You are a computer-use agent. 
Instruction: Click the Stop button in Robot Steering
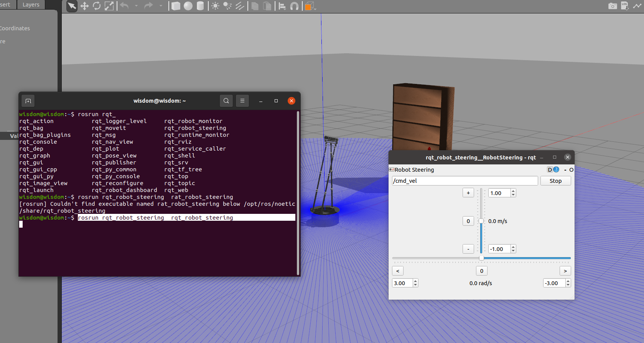pyautogui.click(x=555, y=181)
